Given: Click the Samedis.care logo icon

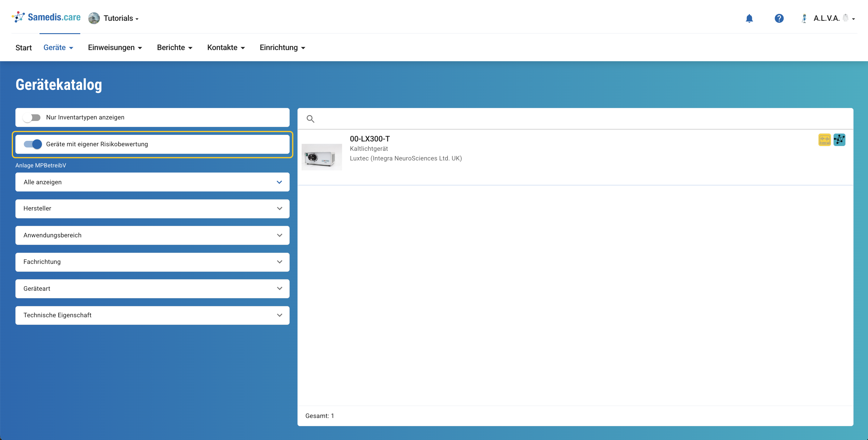Looking at the screenshot, I should (x=18, y=17).
